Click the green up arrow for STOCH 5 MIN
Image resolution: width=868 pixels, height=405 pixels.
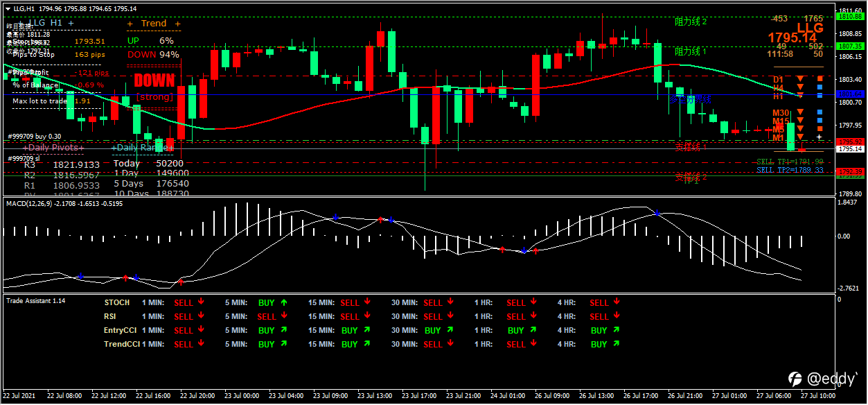tap(284, 302)
